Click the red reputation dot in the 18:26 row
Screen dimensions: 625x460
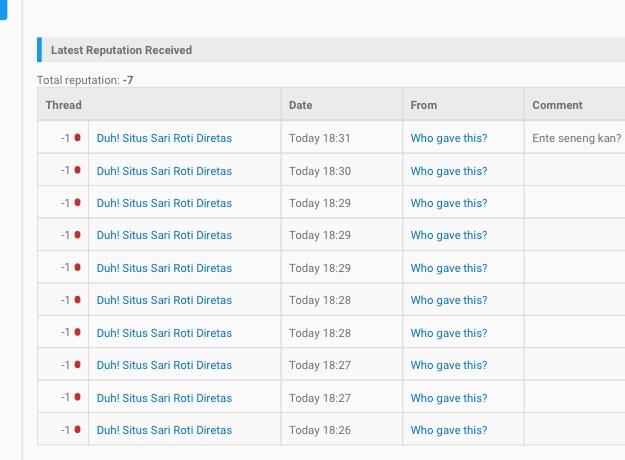77,430
